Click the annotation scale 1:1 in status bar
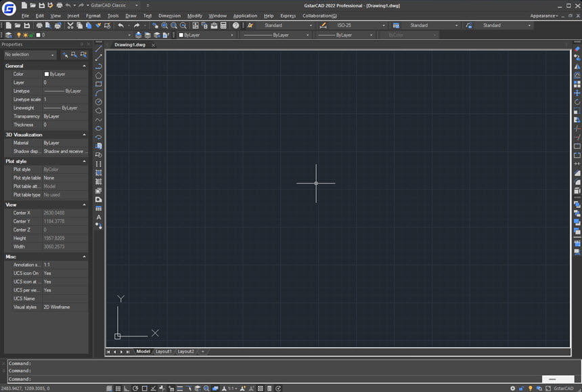582x392 pixels. (x=231, y=389)
